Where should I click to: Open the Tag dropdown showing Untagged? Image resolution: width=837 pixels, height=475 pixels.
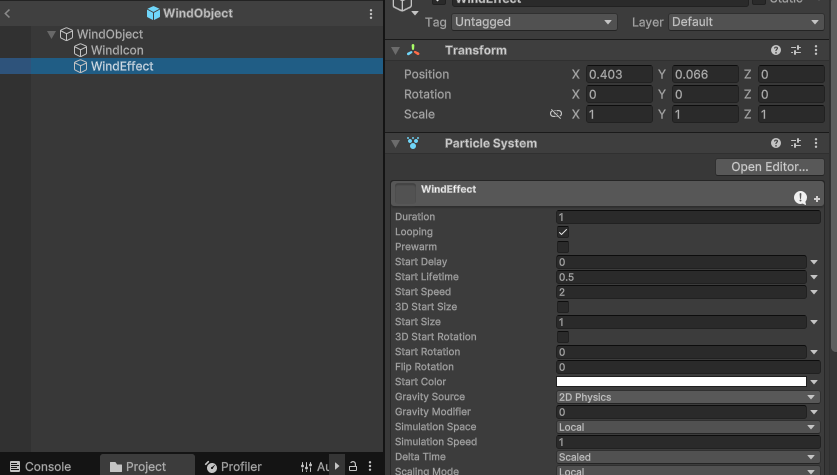[x=534, y=22]
